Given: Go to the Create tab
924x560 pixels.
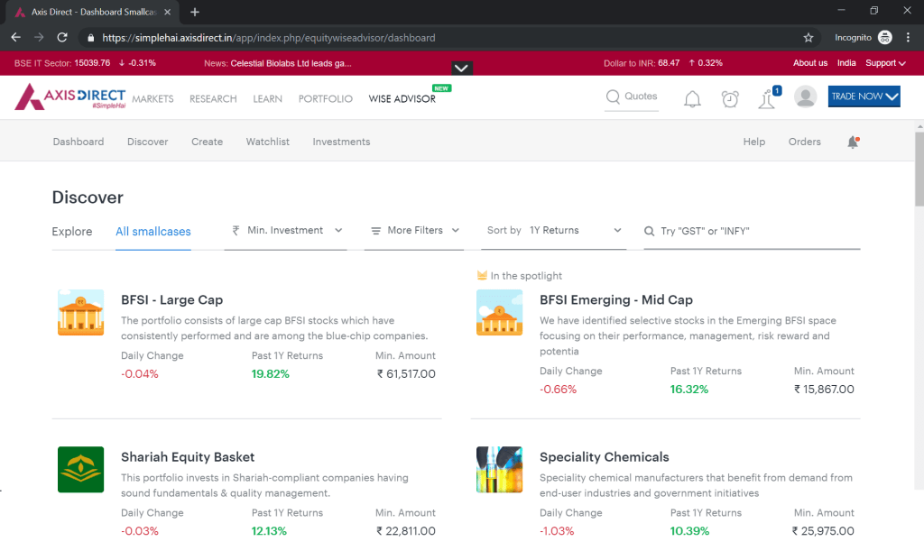Looking at the screenshot, I should (207, 142).
